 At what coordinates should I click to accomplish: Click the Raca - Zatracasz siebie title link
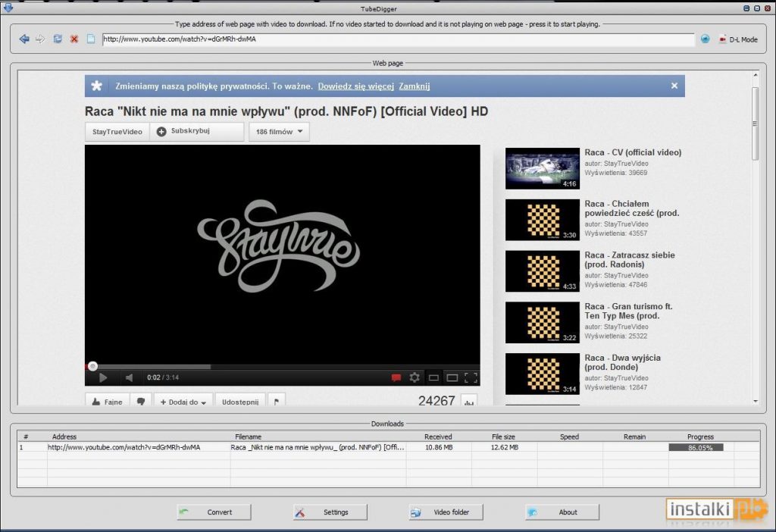[630, 260]
